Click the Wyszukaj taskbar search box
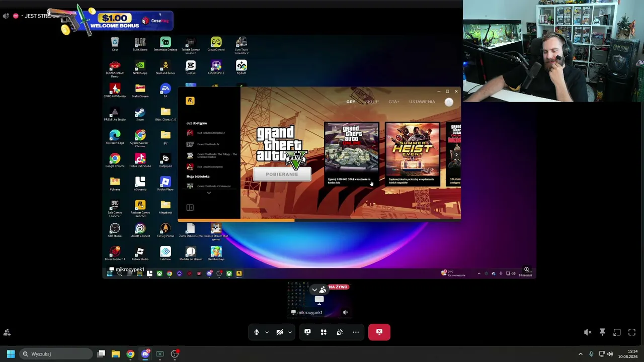This screenshot has height=362, width=644. [56, 354]
